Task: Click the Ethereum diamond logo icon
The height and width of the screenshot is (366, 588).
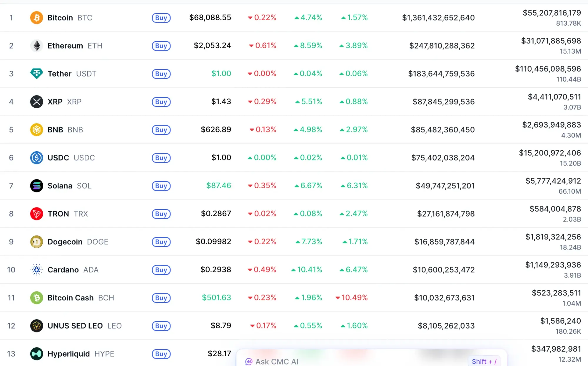Action: (x=36, y=46)
